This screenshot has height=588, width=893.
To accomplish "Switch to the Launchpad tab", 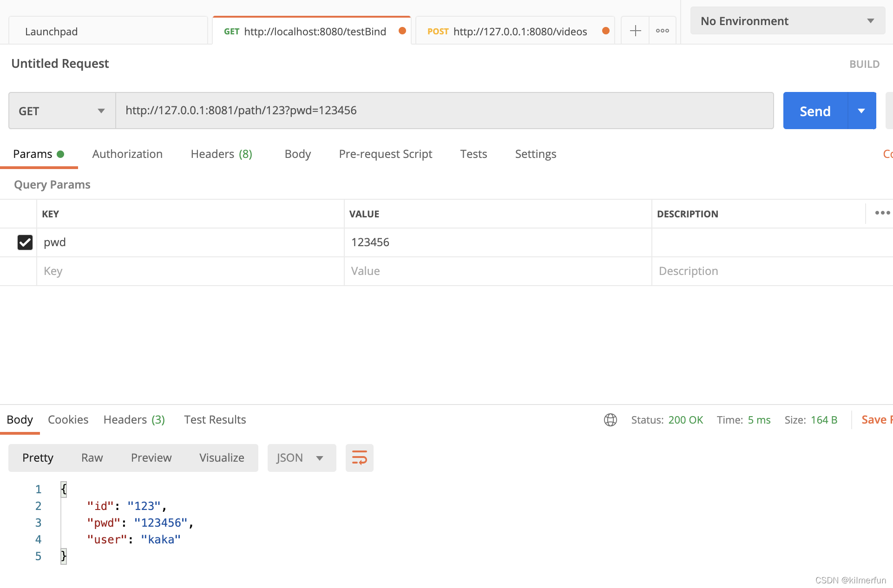I will click(108, 31).
